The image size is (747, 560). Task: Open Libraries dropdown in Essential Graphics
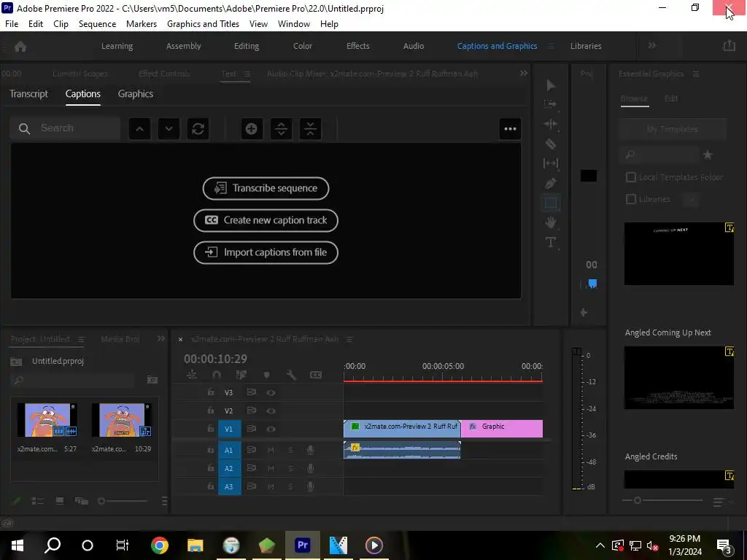click(692, 200)
